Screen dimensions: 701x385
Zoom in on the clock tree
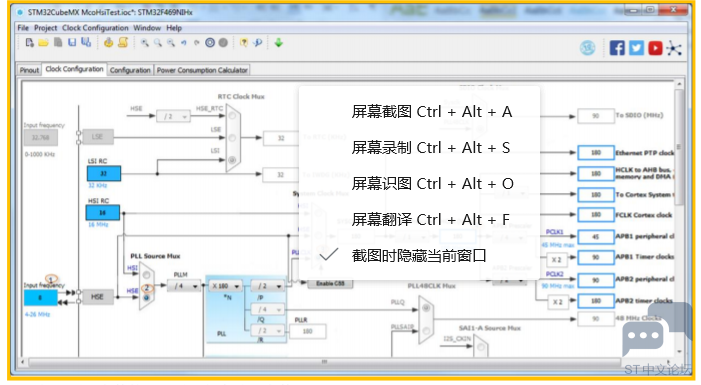pyautogui.click(x=145, y=43)
